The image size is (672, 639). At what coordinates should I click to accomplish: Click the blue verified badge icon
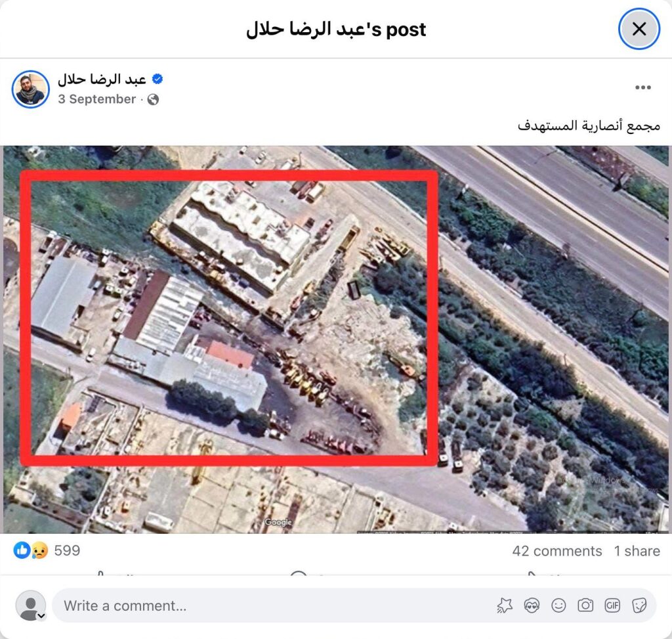pos(157,79)
